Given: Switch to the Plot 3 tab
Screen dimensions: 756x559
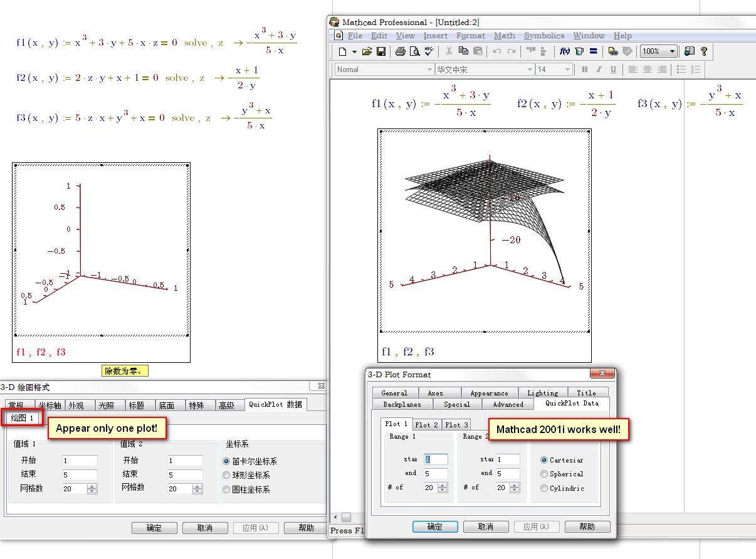Looking at the screenshot, I should point(457,424).
